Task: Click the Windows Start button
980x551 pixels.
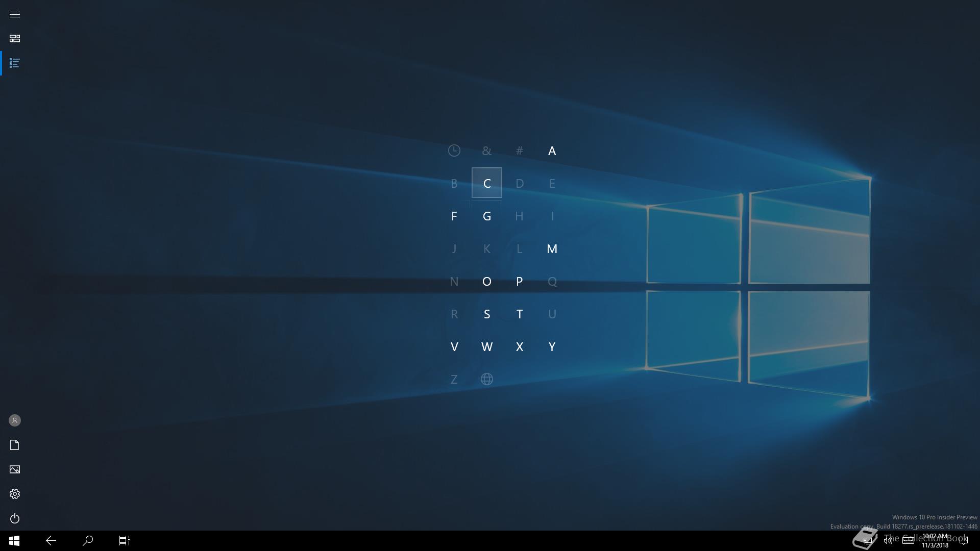Action: (x=14, y=540)
